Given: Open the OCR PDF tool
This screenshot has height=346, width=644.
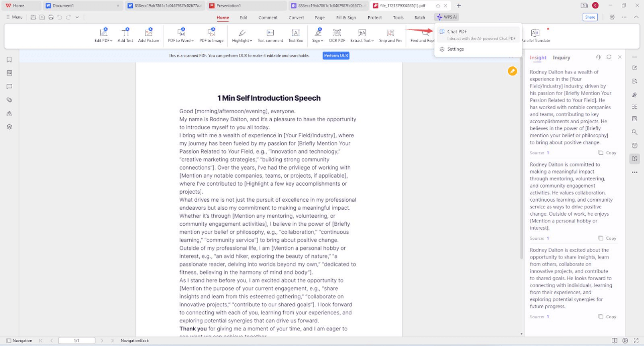Looking at the screenshot, I should (337, 33).
